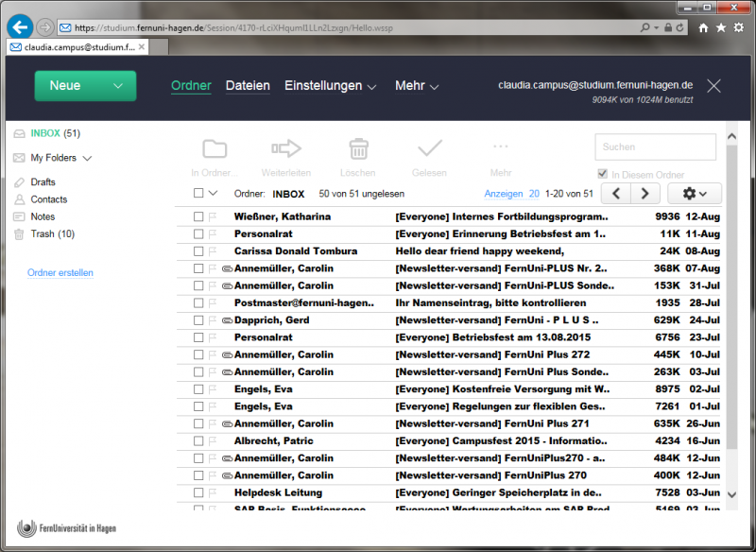Check the Carissa Donald Tombura message box
Viewport: 756px width, 552px height.
coord(198,251)
